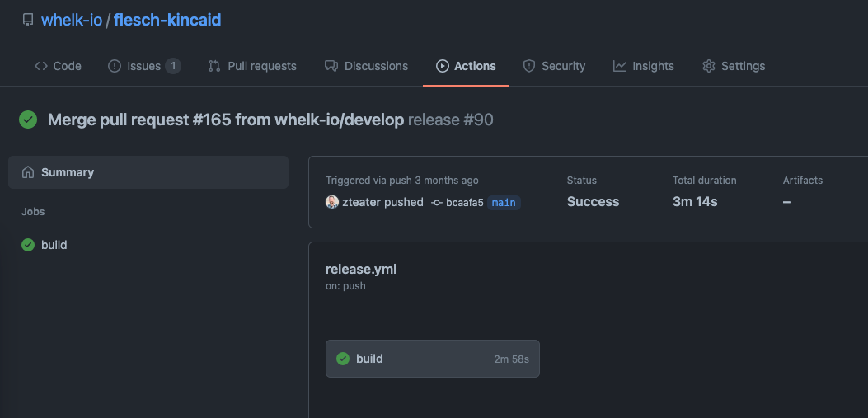Open the flesch-kincaid repository link
The height and width of the screenshot is (418, 868).
[167, 20]
